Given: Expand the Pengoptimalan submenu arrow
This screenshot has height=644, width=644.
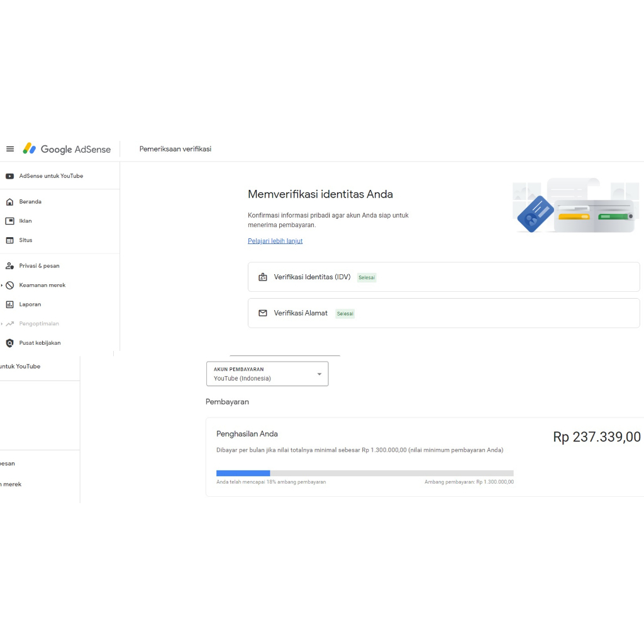Looking at the screenshot, I should (x=2, y=324).
